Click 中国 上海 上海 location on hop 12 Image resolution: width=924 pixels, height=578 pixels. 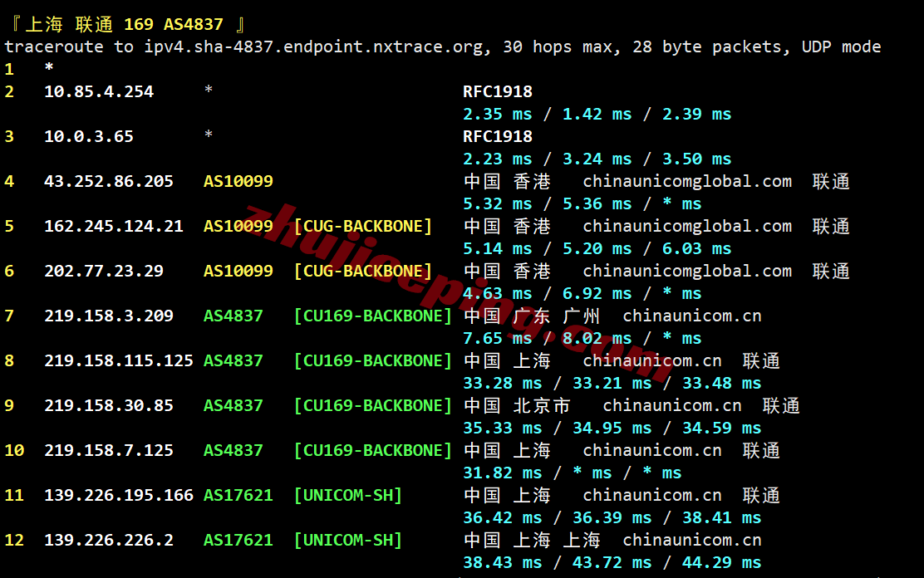click(x=532, y=540)
